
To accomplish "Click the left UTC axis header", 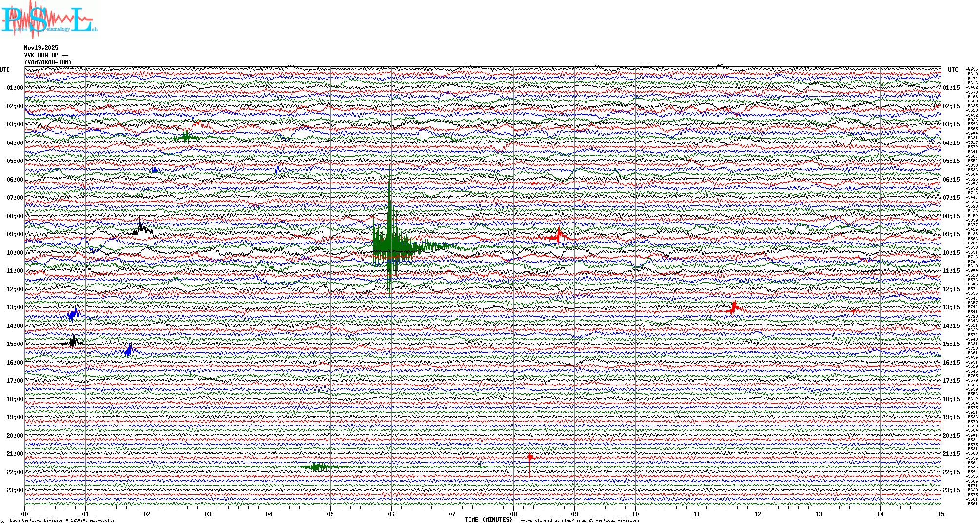I will click(x=5, y=70).
